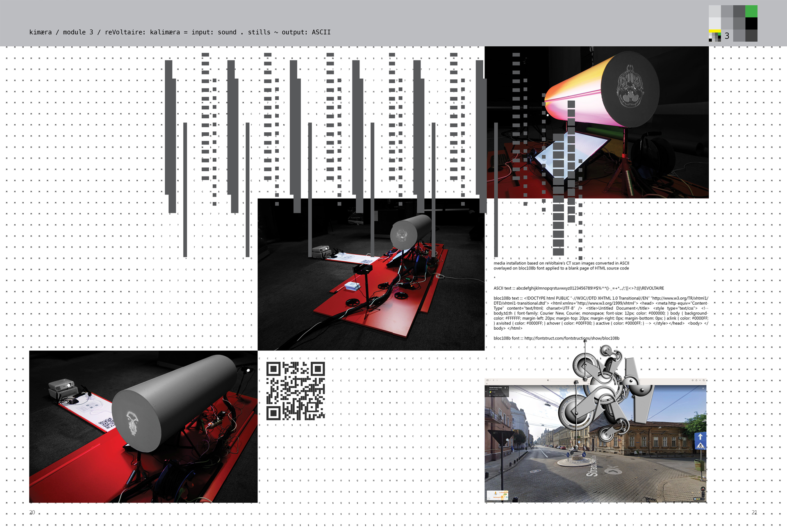The width and height of the screenshot is (787, 532).
Task: Close Street View with the X button
Action: pos(703,388)
